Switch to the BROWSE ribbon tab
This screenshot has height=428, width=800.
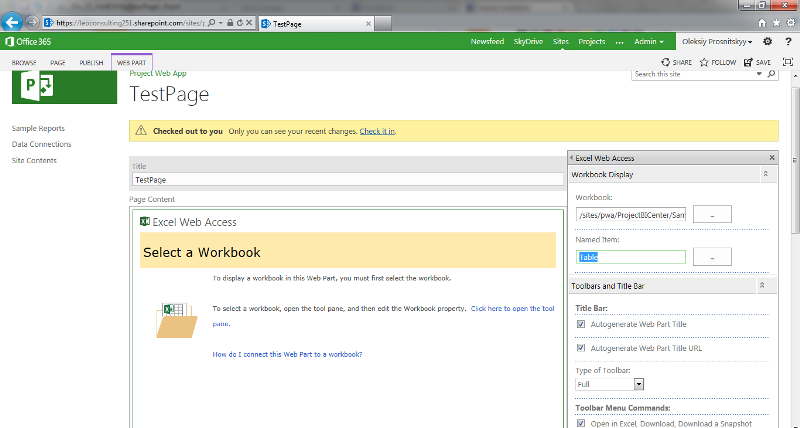(24, 62)
